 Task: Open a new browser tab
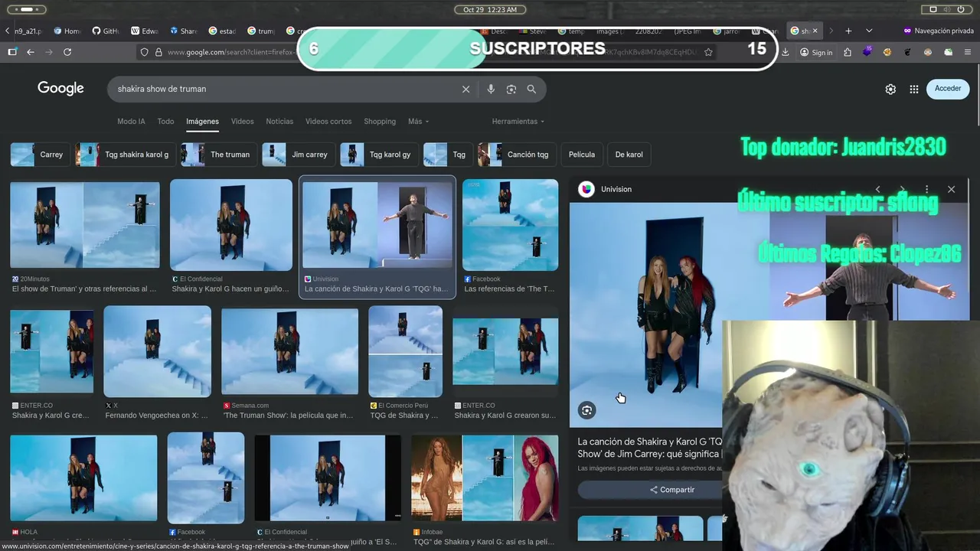pyautogui.click(x=848, y=31)
